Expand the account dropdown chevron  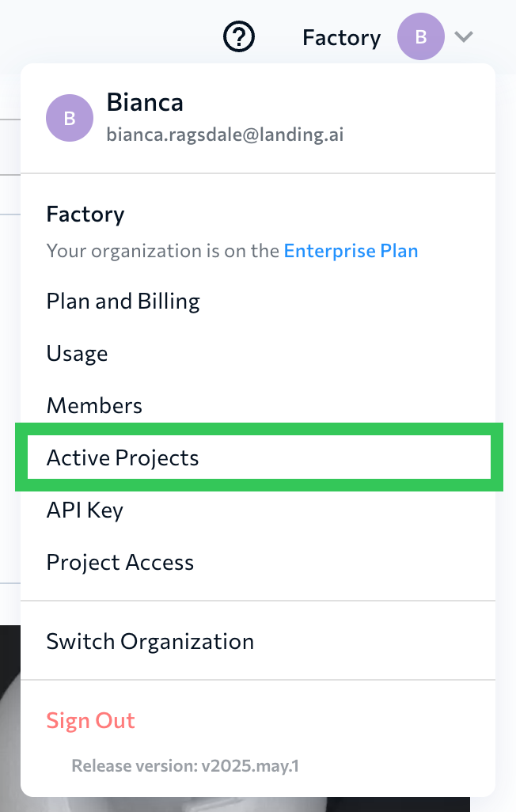(465, 36)
